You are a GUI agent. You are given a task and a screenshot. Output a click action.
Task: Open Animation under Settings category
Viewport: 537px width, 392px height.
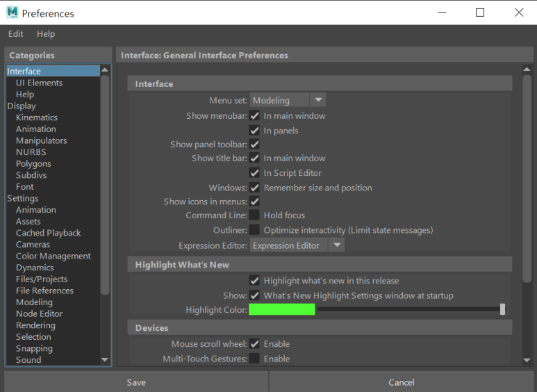click(x=36, y=210)
